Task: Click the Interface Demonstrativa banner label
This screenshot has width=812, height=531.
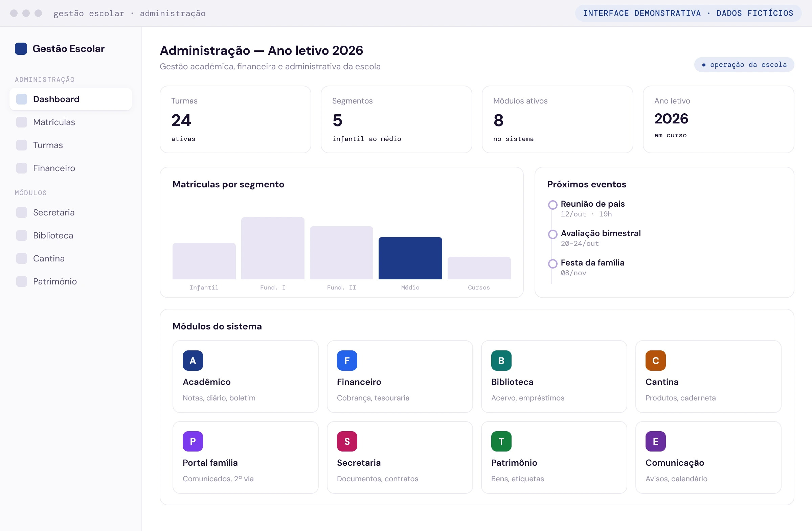Action: 688,13
